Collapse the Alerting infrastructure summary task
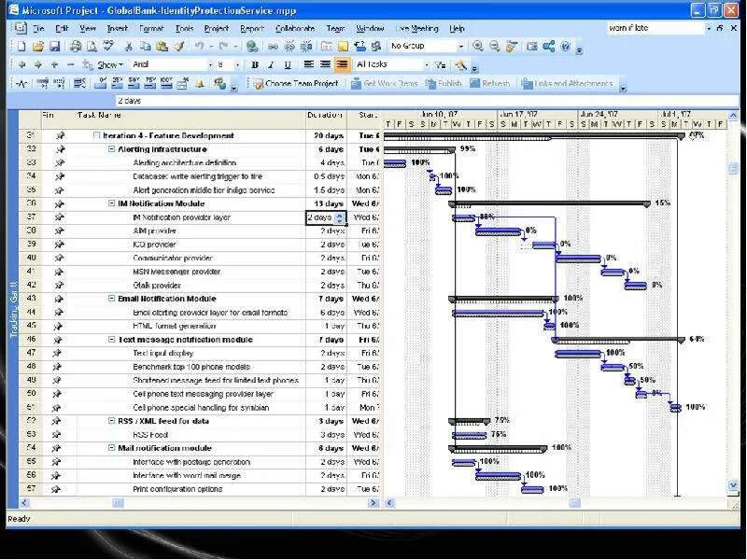The width and height of the screenshot is (747, 560). [111, 149]
